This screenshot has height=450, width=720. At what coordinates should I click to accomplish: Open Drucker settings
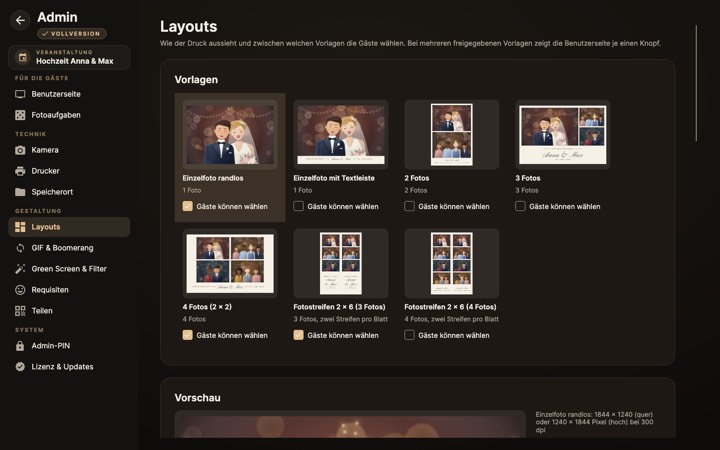[x=69, y=171]
